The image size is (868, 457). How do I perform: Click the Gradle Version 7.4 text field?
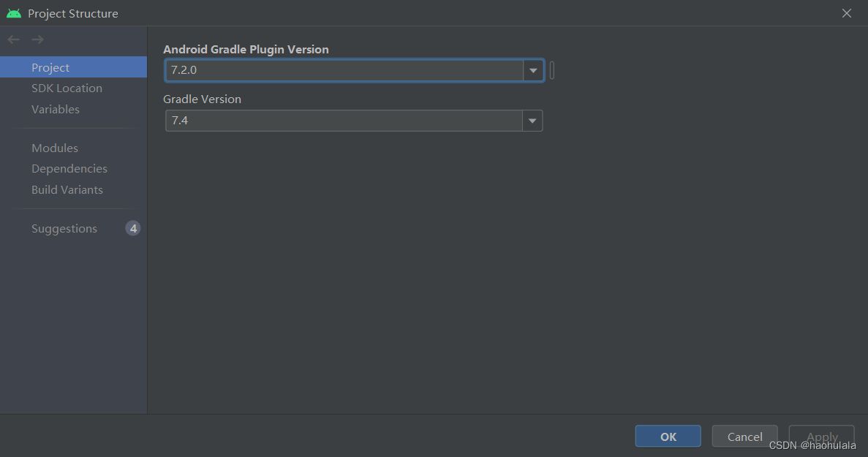[344, 121]
